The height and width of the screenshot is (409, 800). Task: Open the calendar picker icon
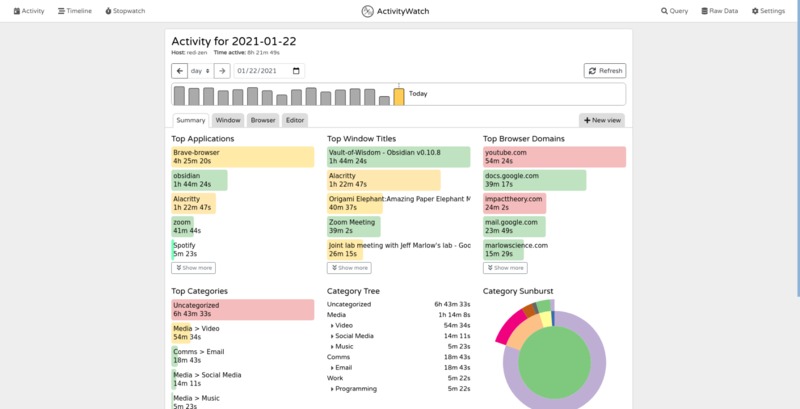click(296, 71)
